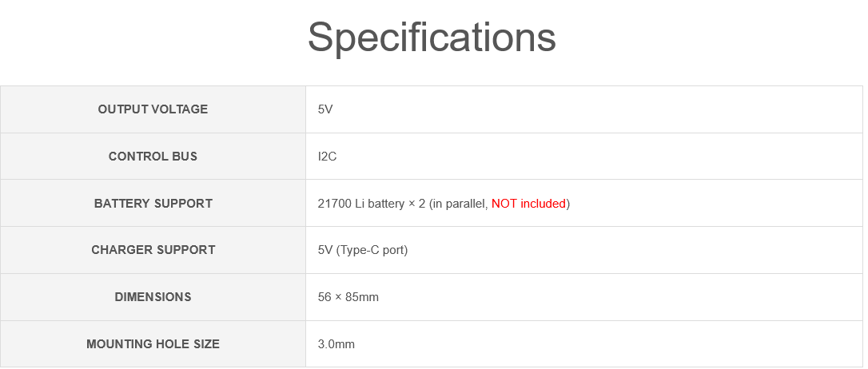This screenshot has width=868, height=369.
Task: Click the 5V output voltage value
Action: [x=325, y=109]
